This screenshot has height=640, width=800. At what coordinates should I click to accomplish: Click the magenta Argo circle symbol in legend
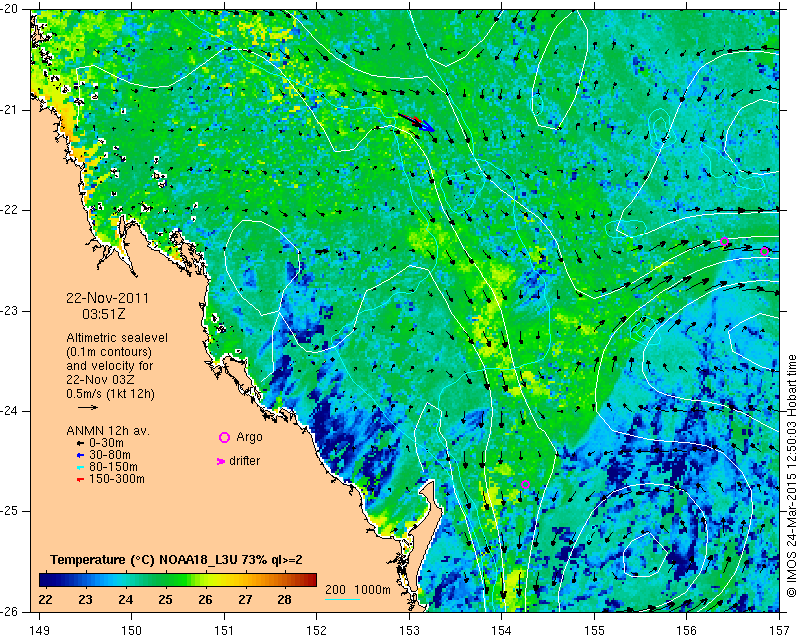click(224, 437)
